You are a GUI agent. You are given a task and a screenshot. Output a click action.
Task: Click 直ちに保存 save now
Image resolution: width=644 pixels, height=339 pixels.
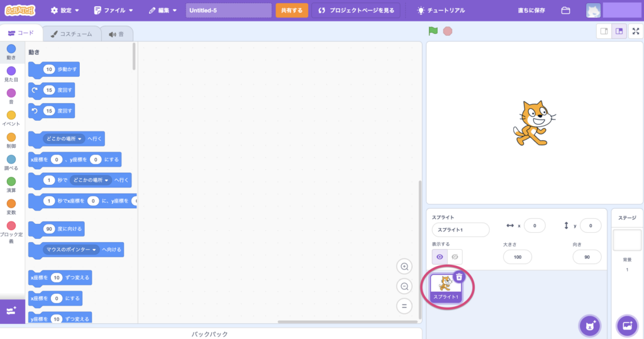(x=531, y=10)
